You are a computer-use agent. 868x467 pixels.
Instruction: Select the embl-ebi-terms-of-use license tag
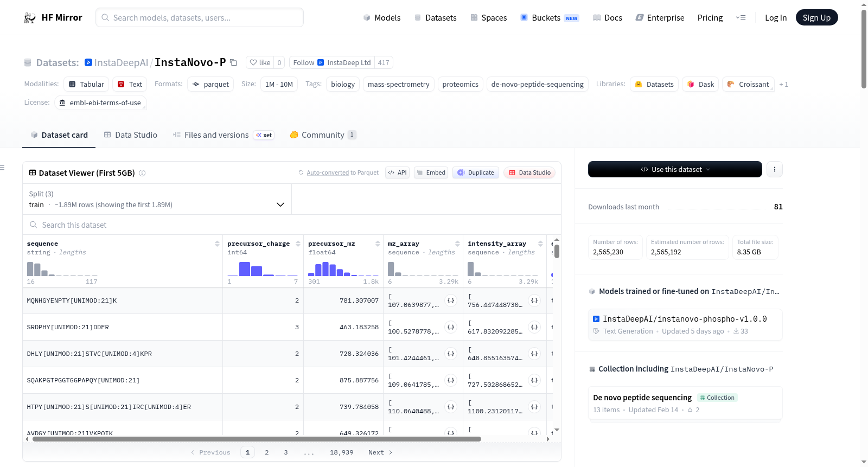(x=100, y=103)
